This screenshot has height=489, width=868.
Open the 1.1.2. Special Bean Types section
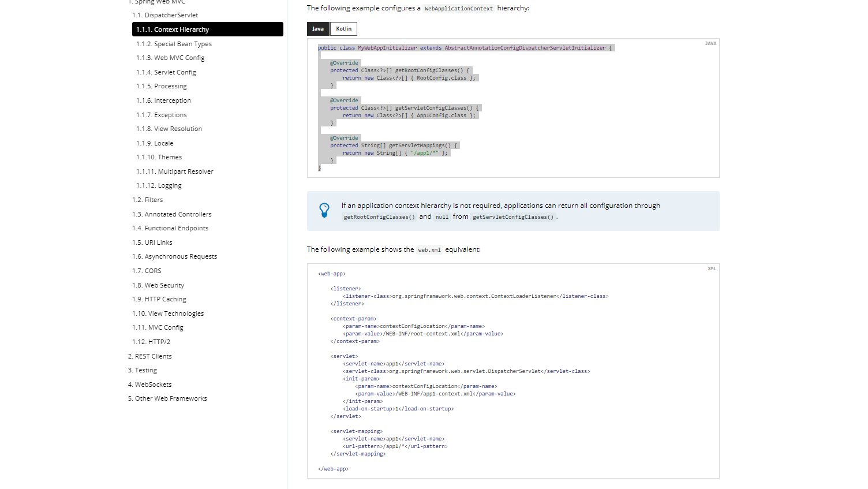(x=174, y=44)
